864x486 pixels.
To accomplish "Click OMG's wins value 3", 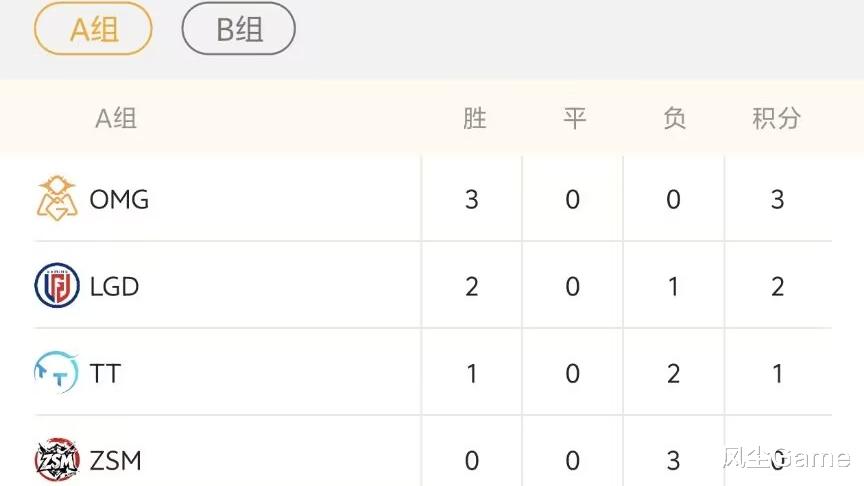I will (x=472, y=199).
